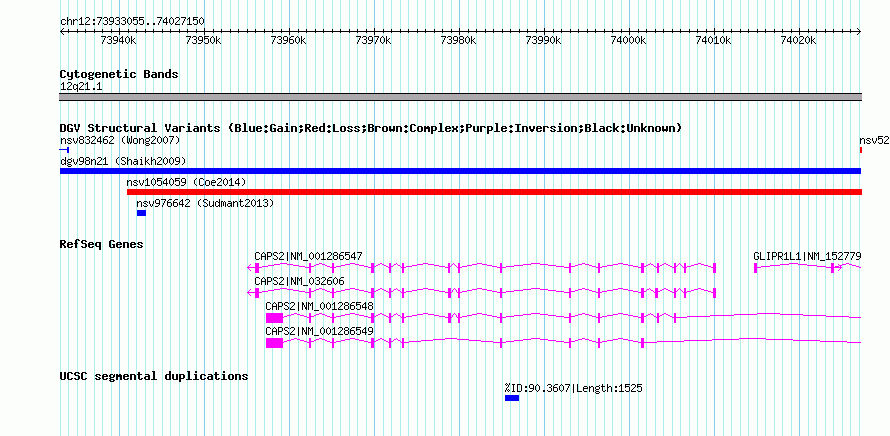Click the 74000k ruler tick label

tap(629, 40)
